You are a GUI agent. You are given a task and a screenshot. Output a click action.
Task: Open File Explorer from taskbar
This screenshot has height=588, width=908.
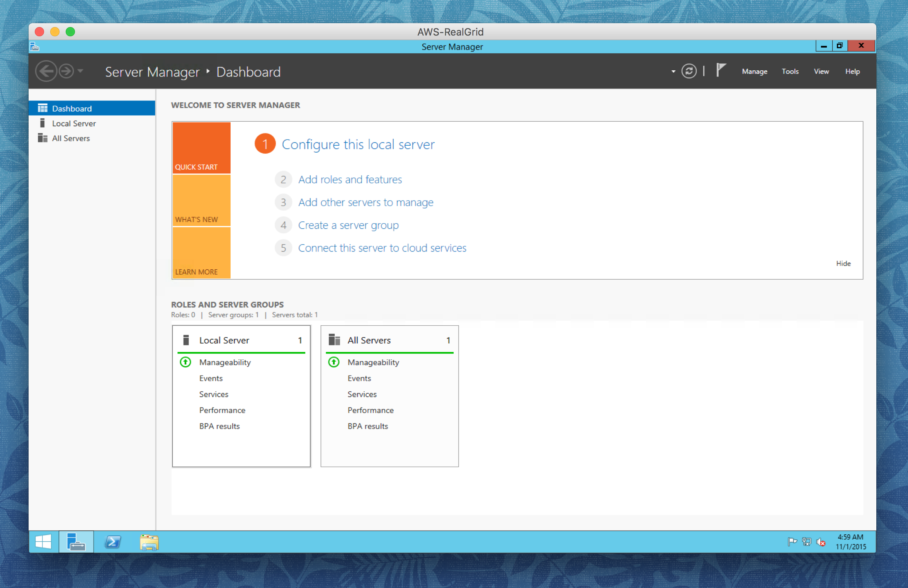[149, 542]
